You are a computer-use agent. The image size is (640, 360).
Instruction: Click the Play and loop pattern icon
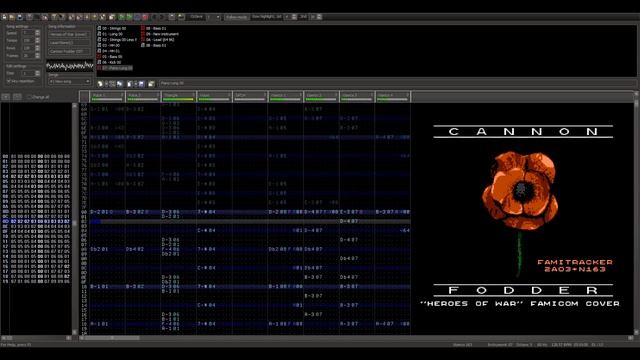(129, 17)
